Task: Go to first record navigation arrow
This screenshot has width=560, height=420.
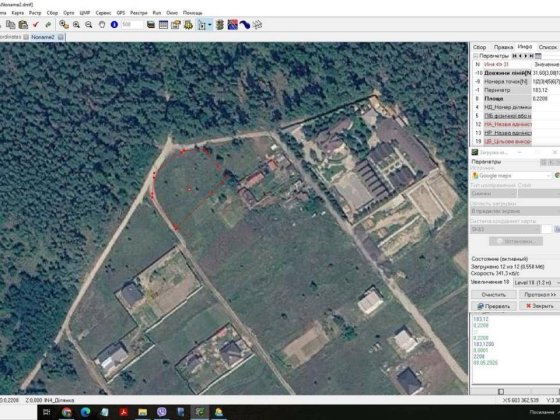Action: [515, 56]
